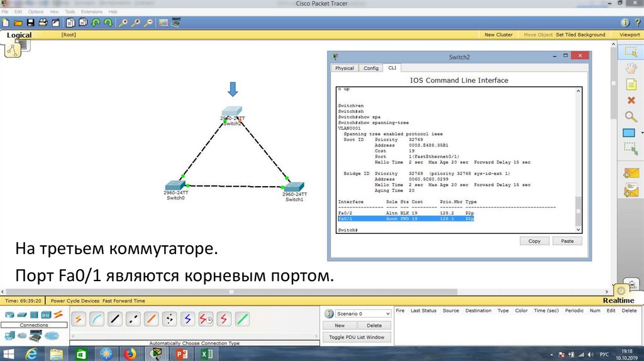Pick the Select tool in the right toolbar

pos(630,52)
